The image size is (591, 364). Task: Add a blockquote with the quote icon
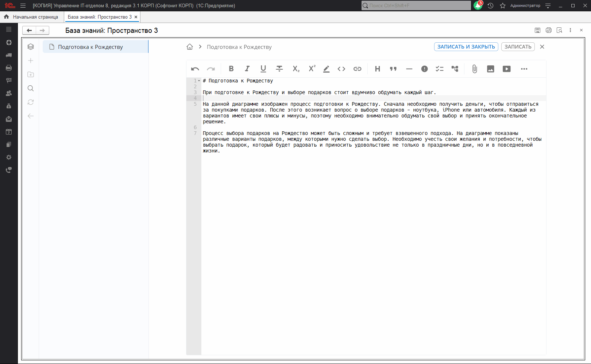[393, 69]
